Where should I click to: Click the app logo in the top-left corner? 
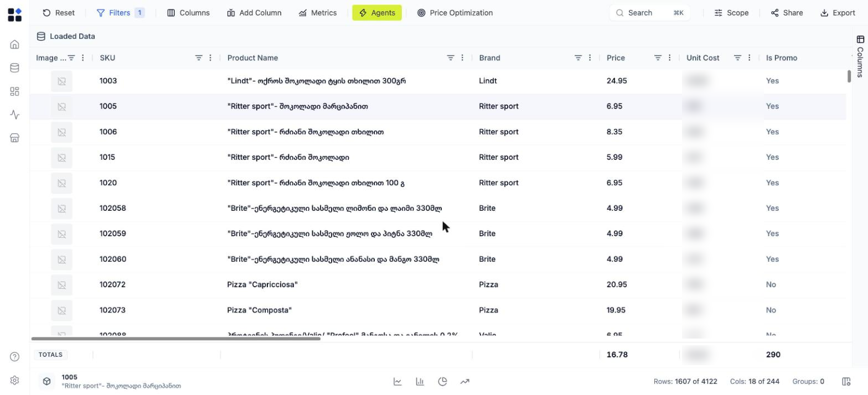pos(15,15)
